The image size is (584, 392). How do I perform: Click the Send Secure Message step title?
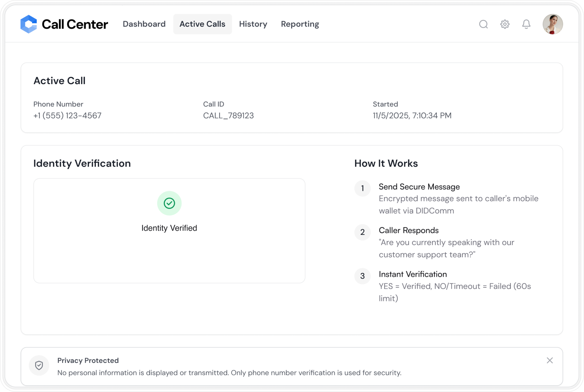[x=419, y=187]
